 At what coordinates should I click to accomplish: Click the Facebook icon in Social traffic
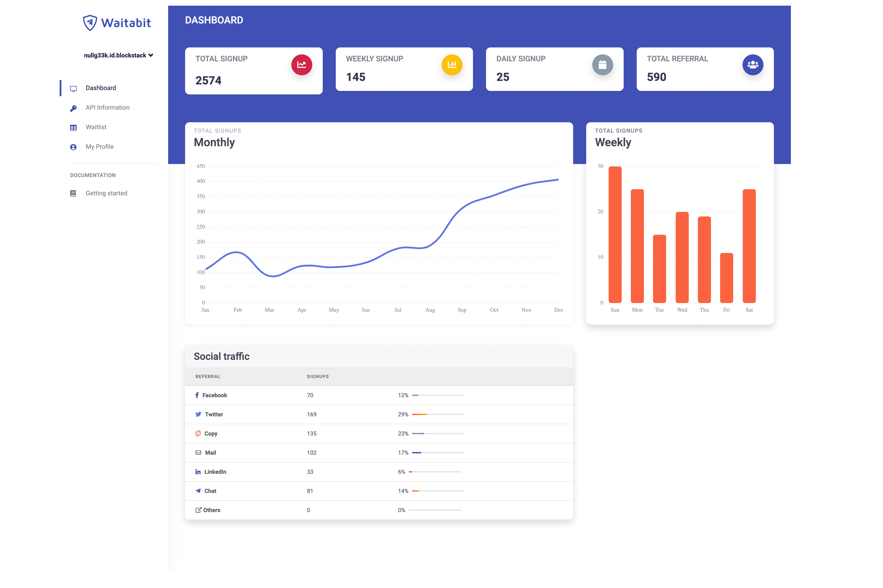(x=197, y=395)
